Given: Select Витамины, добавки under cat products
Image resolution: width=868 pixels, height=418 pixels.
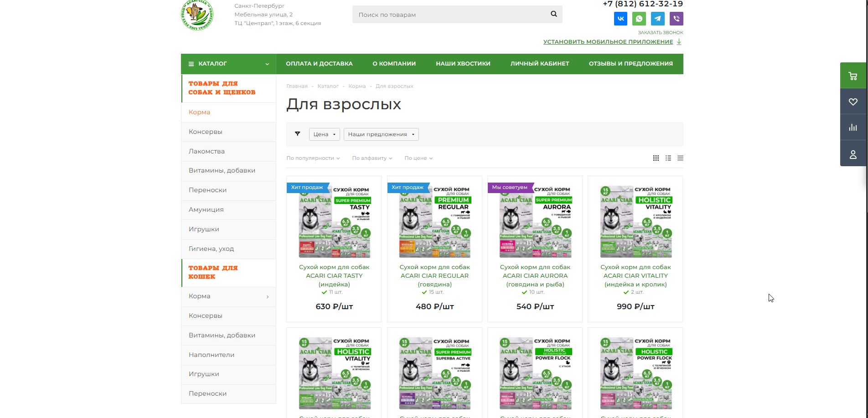Looking at the screenshot, I should coord(228,335).
